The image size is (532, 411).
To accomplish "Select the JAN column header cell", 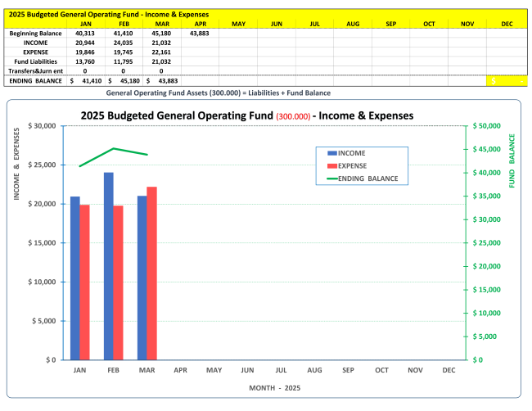I will (x=85, y=24).
